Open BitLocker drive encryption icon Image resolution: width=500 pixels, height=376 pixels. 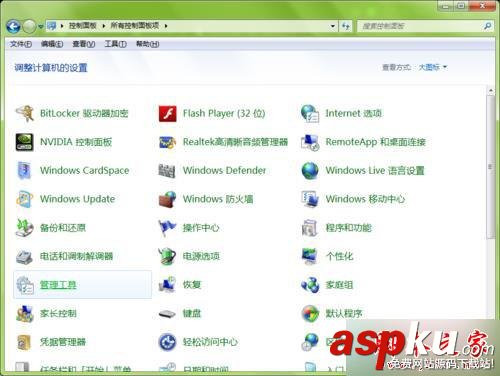coord(24,113)
